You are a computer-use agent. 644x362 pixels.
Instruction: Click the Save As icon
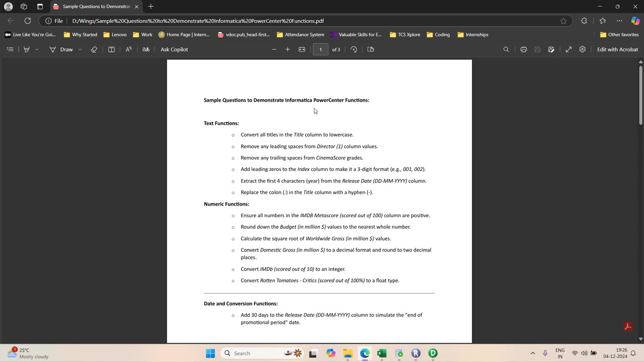coord(551,49)
